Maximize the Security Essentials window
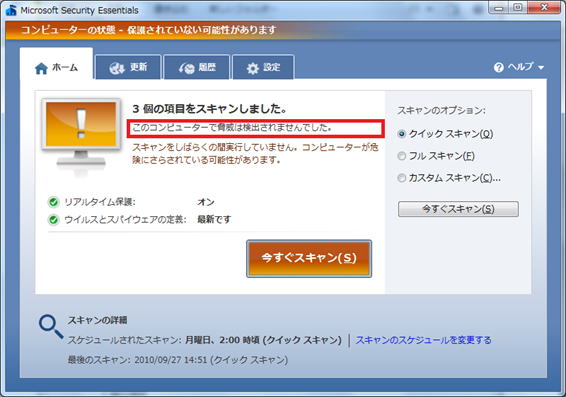The height and width of the screenshot is (397, 566). coord(518,8)
